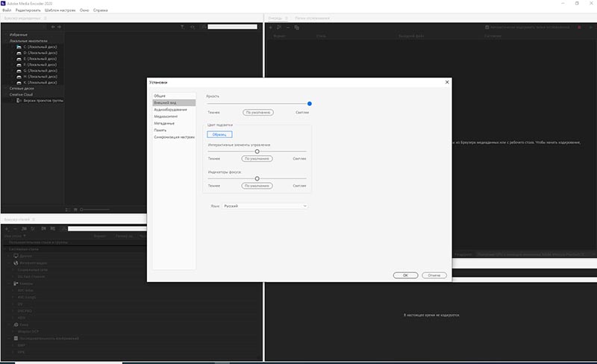
Task: Open the preset browser panel menu
Action: [34, 220]
